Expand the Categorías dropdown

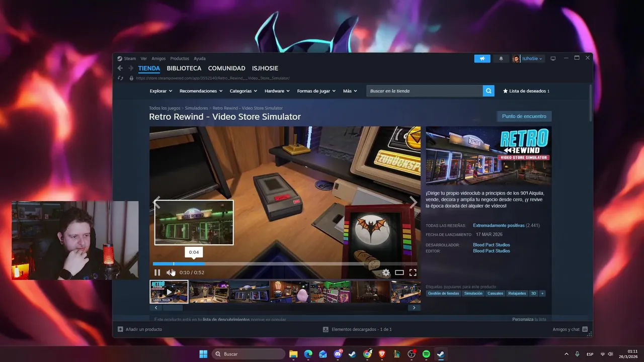click(244, 91)
